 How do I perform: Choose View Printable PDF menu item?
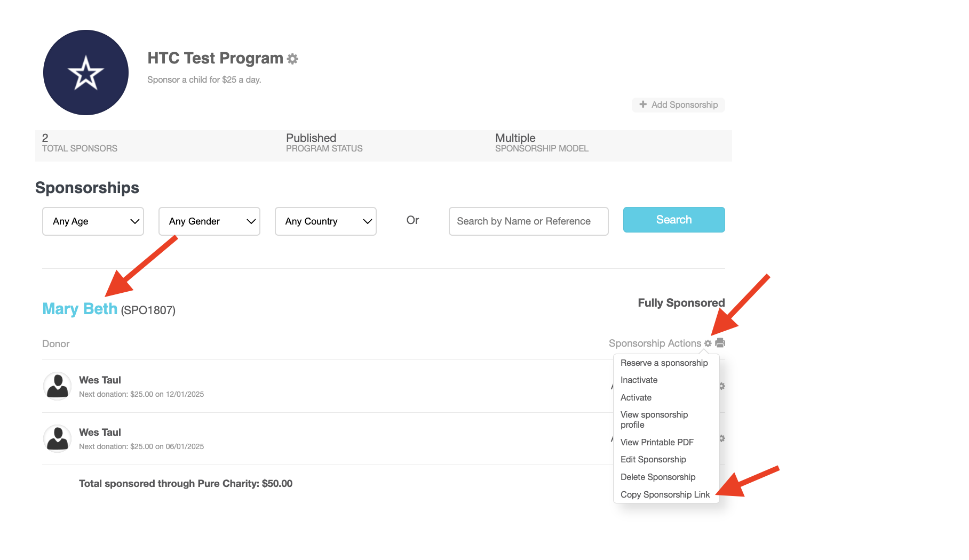pyautogui.click(x=657, y=442)
